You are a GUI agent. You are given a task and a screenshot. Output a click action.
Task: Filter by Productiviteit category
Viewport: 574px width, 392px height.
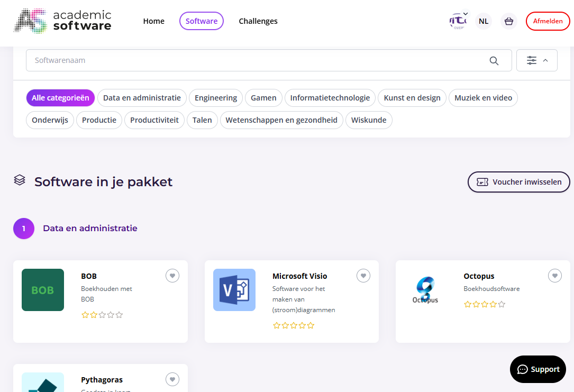154,120
